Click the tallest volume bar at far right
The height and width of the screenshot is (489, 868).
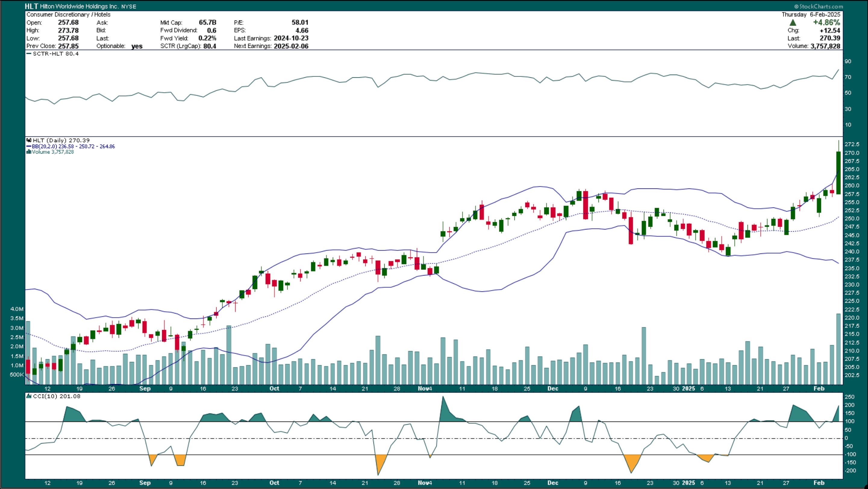click(x=838, y=349)
